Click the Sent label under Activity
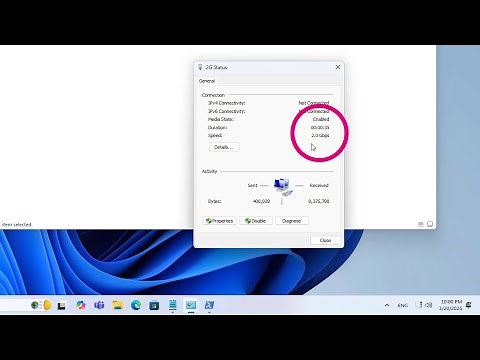Viewport: 480px width, 360px height. [252, 185]
